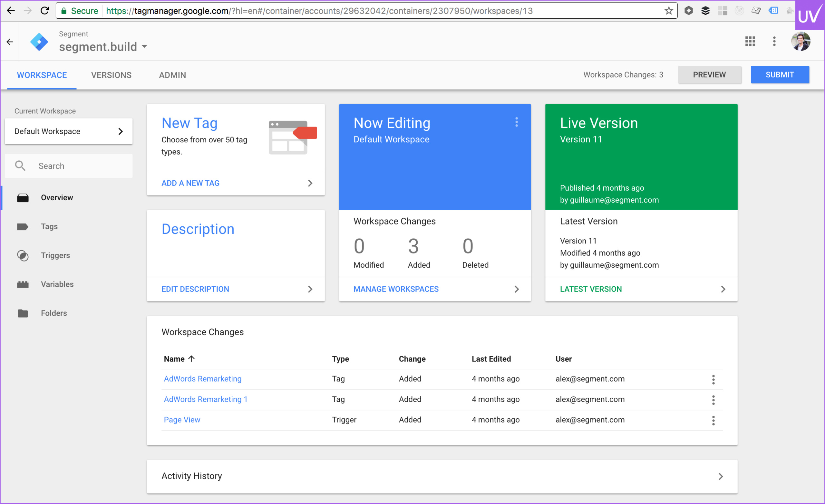
Task: Open the three-dot menu on Now Editing card
Action: [x=516, y=122]
